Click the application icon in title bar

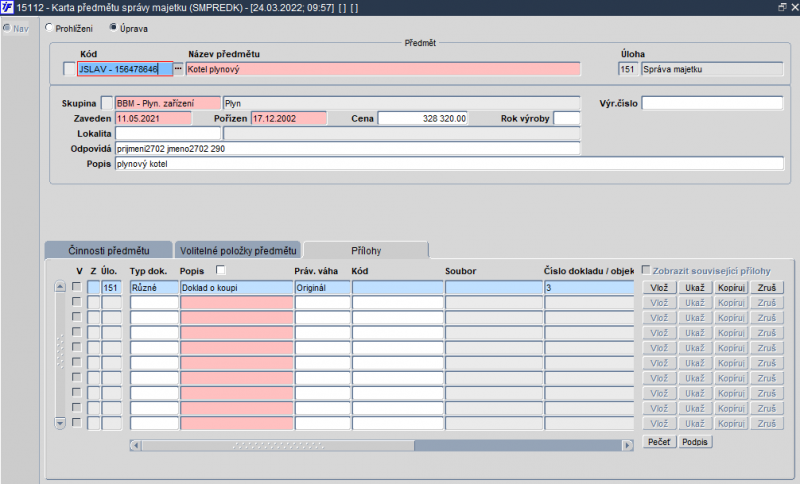click(7, 7)
